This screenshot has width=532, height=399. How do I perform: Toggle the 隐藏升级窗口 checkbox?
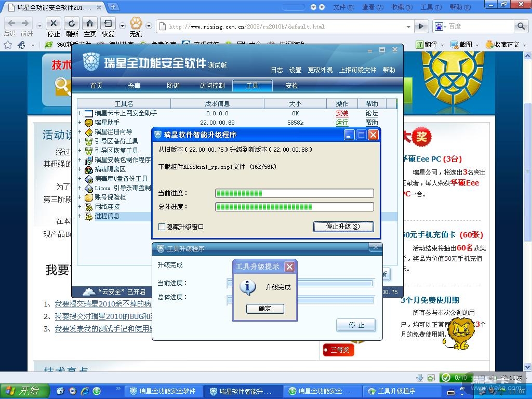pos(162,227)
